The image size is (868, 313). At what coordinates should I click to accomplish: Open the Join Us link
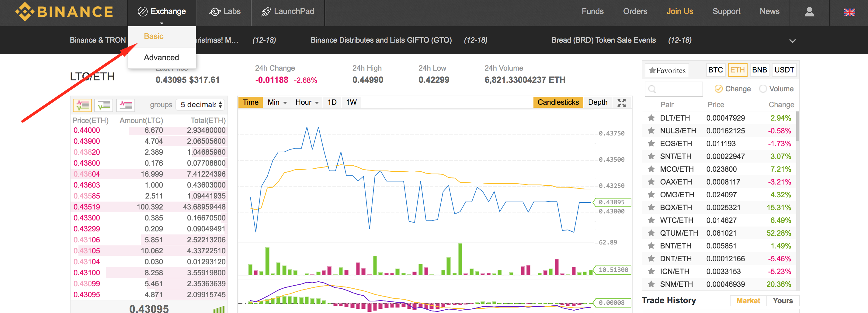(x=679, y=12)
